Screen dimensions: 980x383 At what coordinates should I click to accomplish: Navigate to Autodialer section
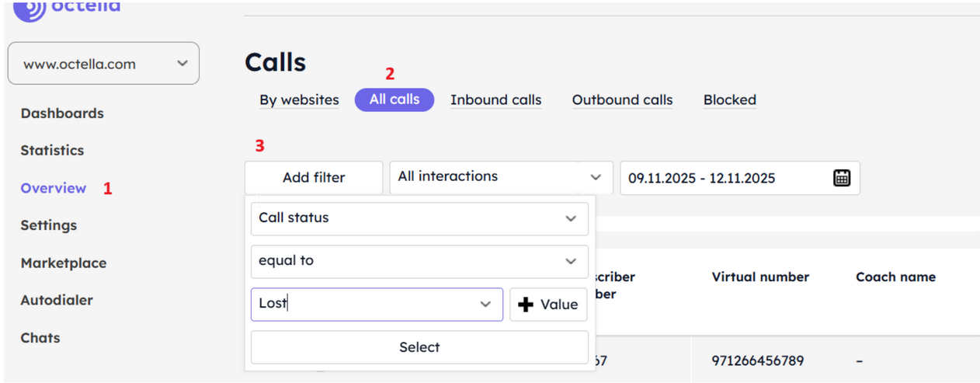pos(57,300)
